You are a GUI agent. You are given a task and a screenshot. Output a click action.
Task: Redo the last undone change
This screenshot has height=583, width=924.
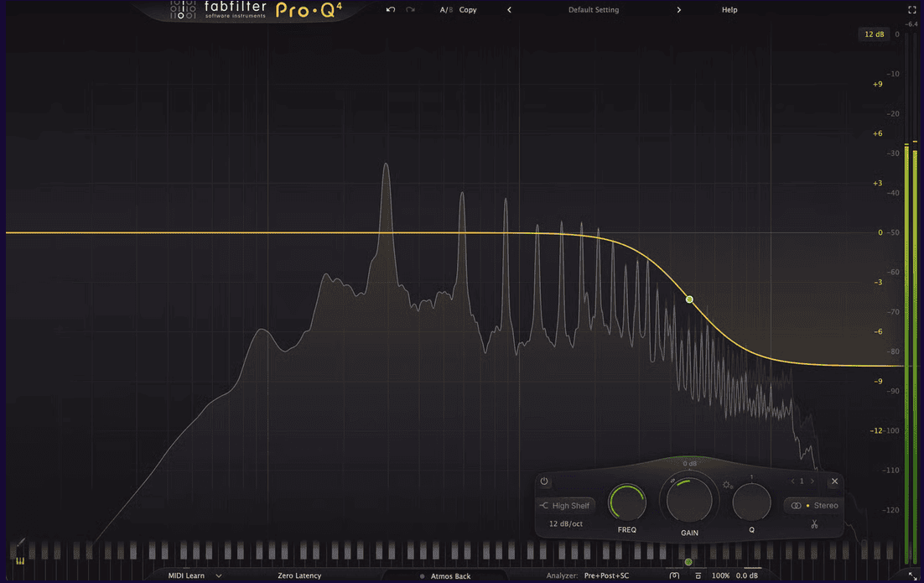coord(411,9)
